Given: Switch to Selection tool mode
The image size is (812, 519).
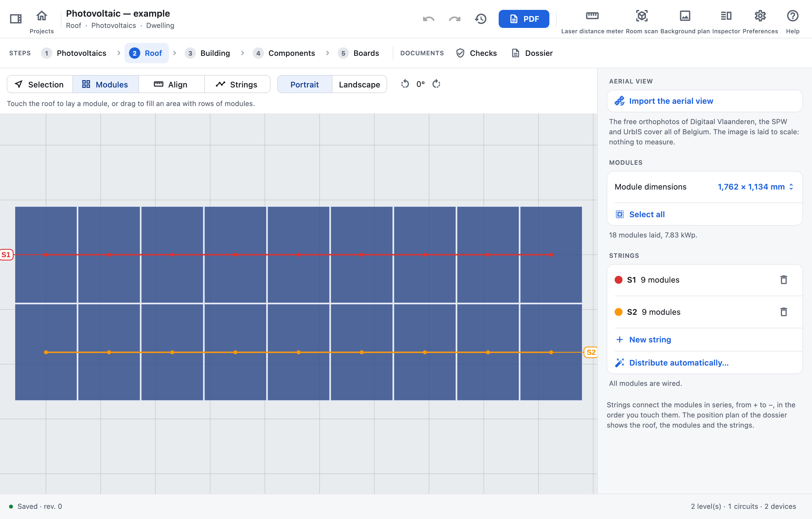Looking at the screenshot, I should pos(40,84).
